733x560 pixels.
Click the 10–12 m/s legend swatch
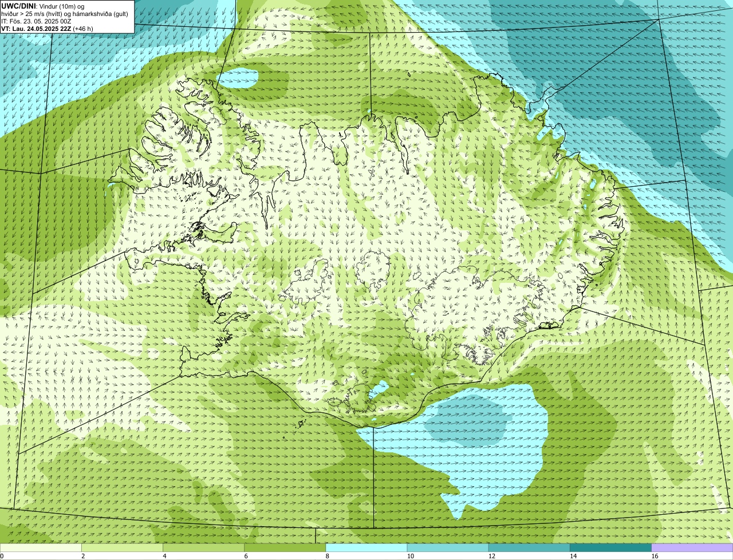tap(448, 547)
